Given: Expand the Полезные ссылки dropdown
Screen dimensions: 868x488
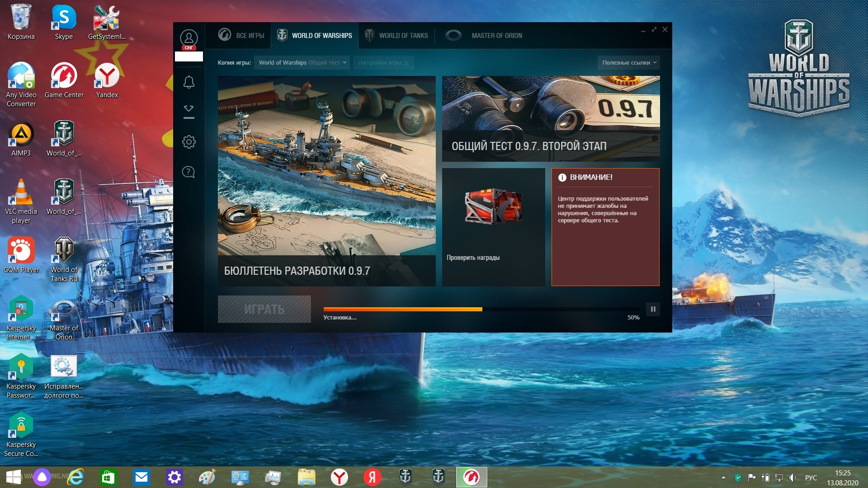Looking at the screenshot, I should pyautogui.click(x=629, y=63).
